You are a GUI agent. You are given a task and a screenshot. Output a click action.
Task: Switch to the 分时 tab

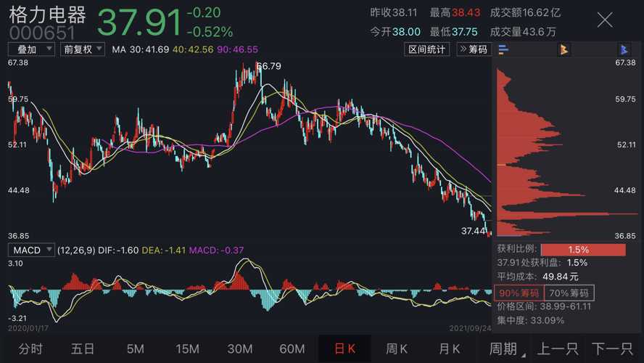30,349
